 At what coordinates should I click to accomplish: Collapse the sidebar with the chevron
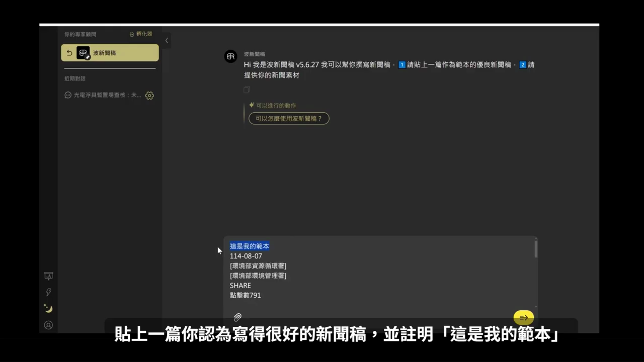[x=167, y=41]
